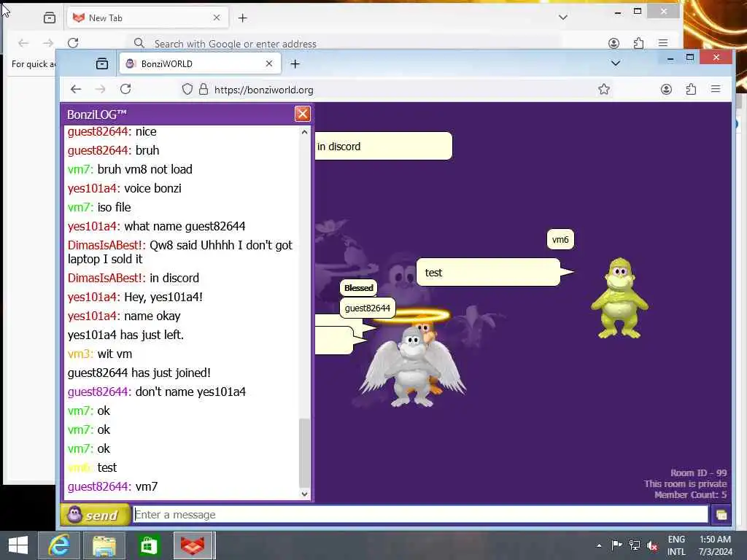The width and height of the screenshot is (747, 560).
Task: Click 'Member Count: 5' text
Action: (690, 495)
